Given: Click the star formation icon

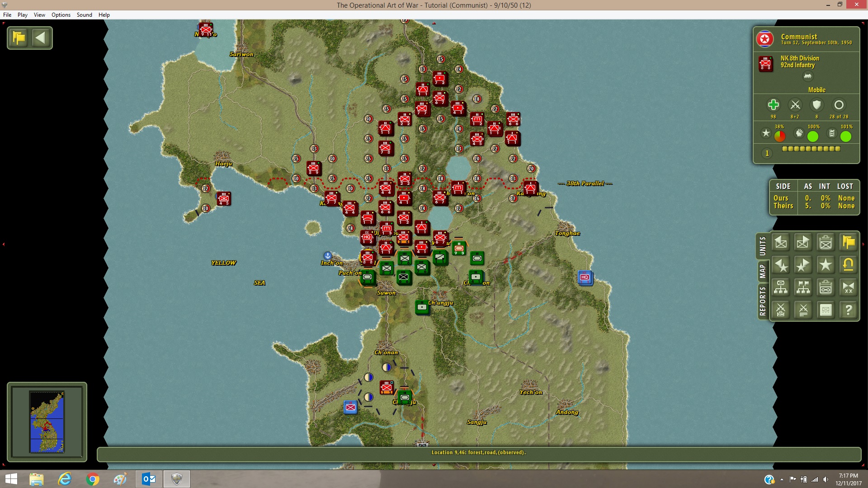Looking at the screenshot, I should tap(826, 265).
